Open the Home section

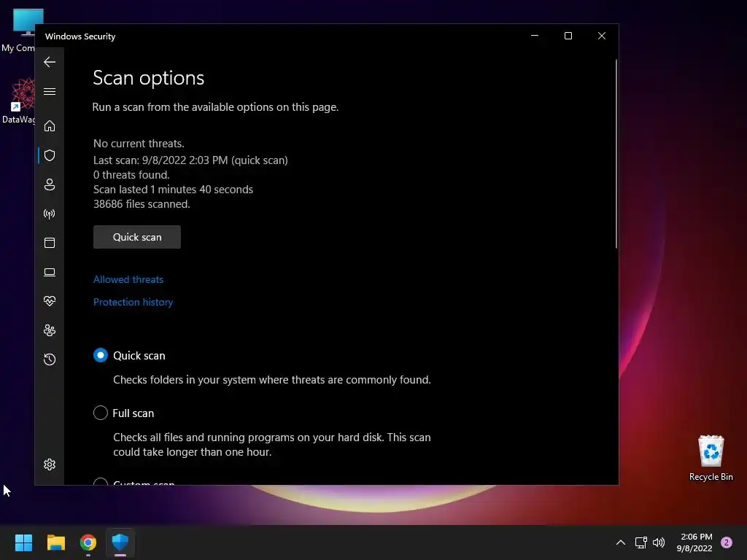coord(50,125)
